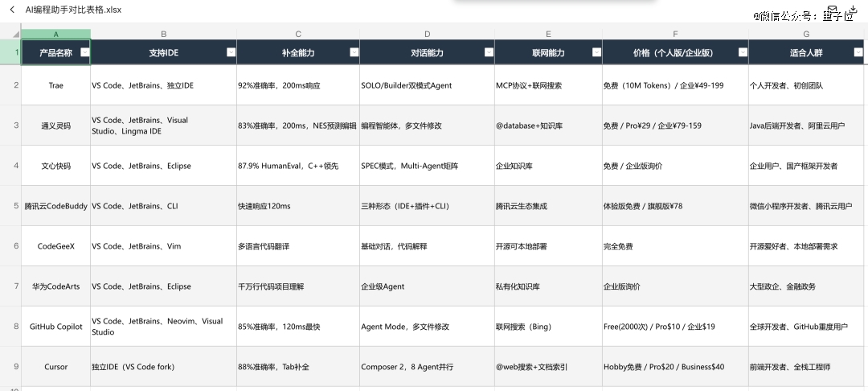Expand the 补全能力 filter arrow
Screen dimensions: 868x391
click(x=354, y=52)
